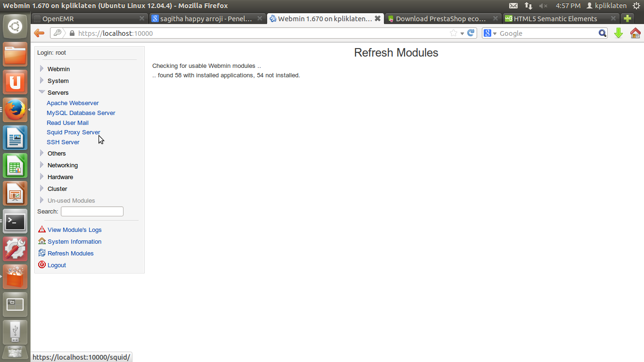The height and width of the screenshot is (362, 644).
Task: Open search engine dropdown next to Google
Action: click(495, 33)
